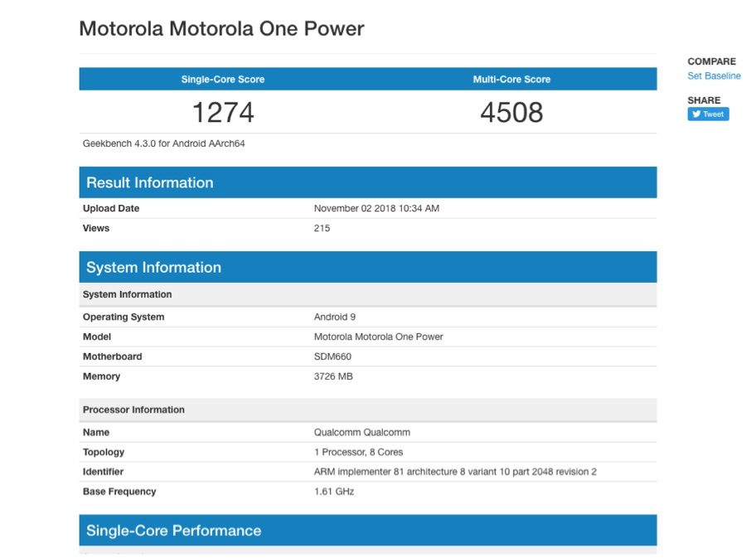This screenshot has height=558, width=756.
Task: Click the Android 9 operating system value
Action: (x=335, y=317)
